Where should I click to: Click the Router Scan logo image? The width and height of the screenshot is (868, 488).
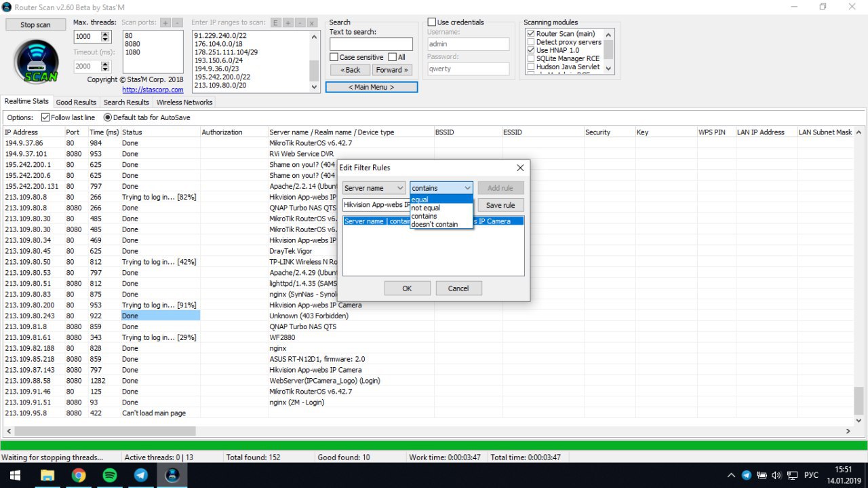36,61
